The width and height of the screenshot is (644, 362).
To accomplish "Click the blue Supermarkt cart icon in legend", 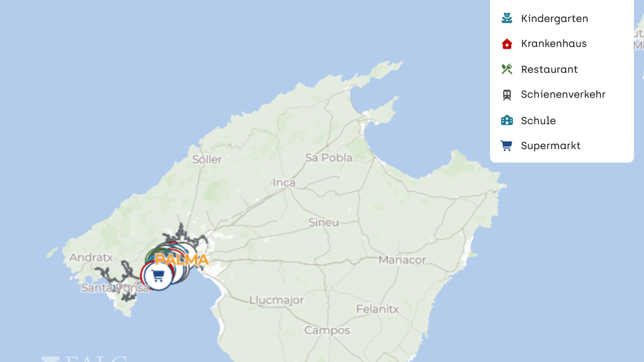I will pyautogui.click(x=506, y=146).
